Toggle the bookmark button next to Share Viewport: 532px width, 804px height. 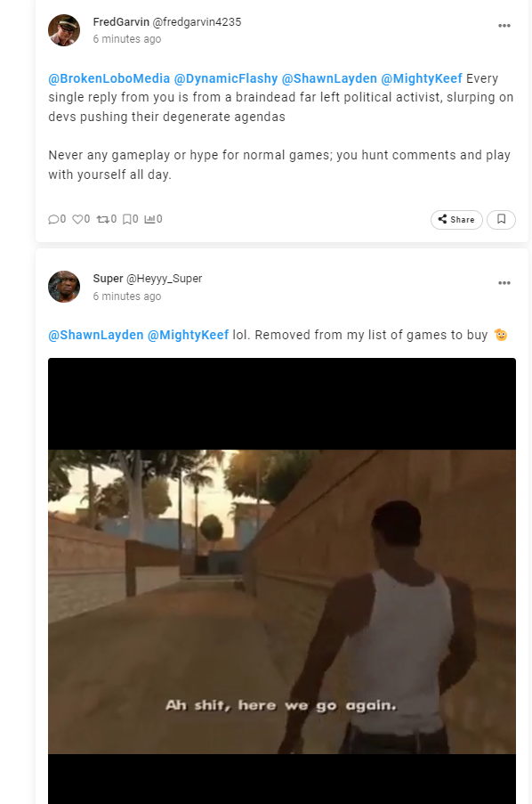tap(501, 219)
